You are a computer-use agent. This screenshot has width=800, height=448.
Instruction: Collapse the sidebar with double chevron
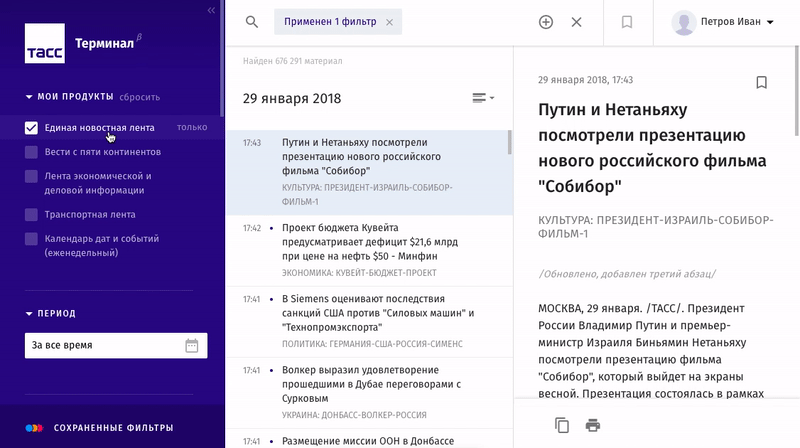[x=211, y=10]
